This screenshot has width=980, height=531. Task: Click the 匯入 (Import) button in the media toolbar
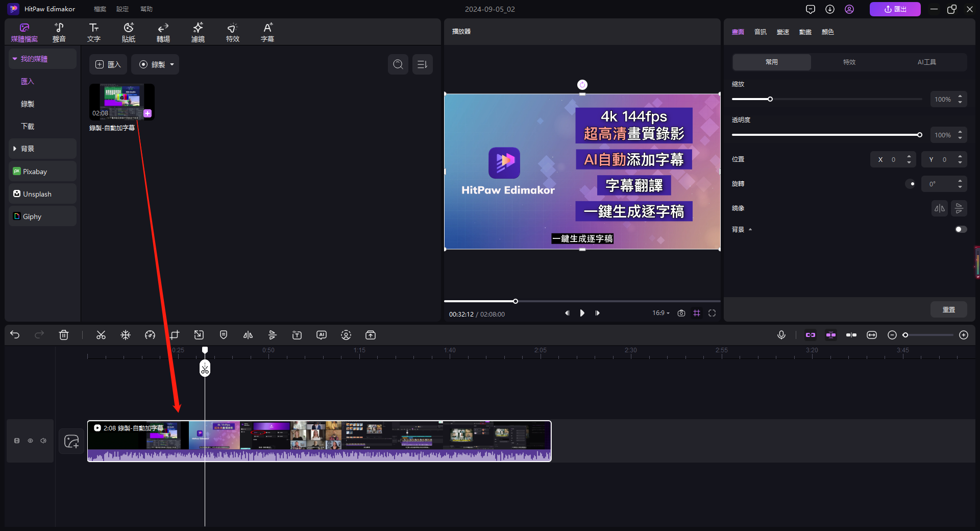click(108, 64)
